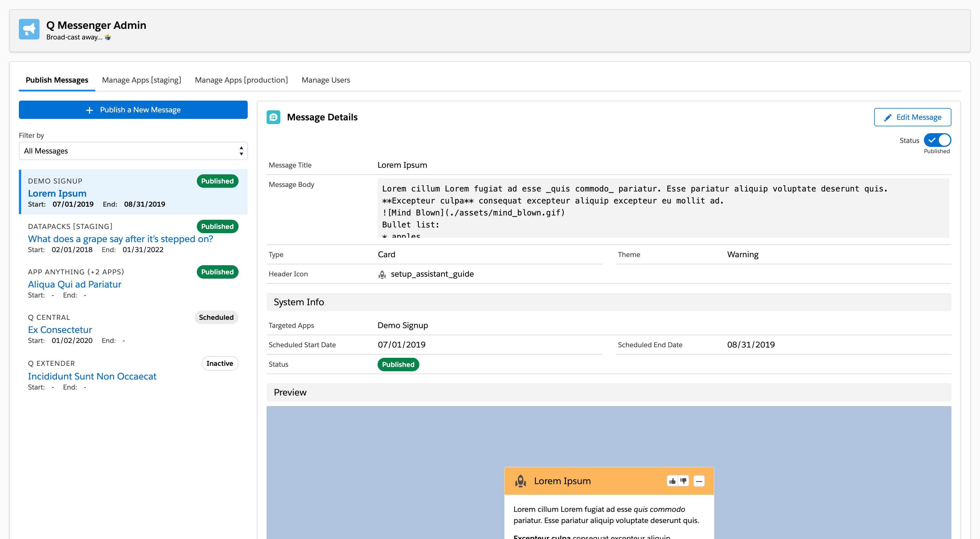The width and height of the screenshot is (980, 539).
Task: Click the Message Body text area
Action: click(663, 208)
